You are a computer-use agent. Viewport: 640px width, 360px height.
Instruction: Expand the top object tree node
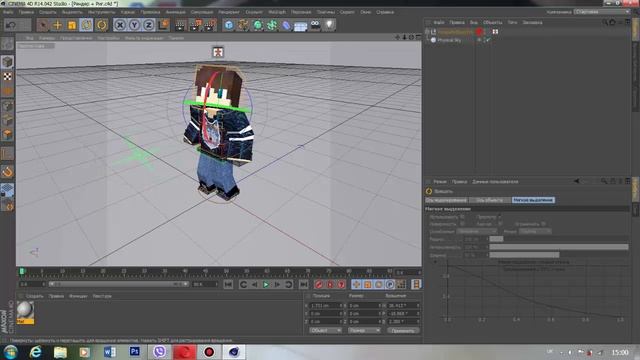tap(427, 31)
